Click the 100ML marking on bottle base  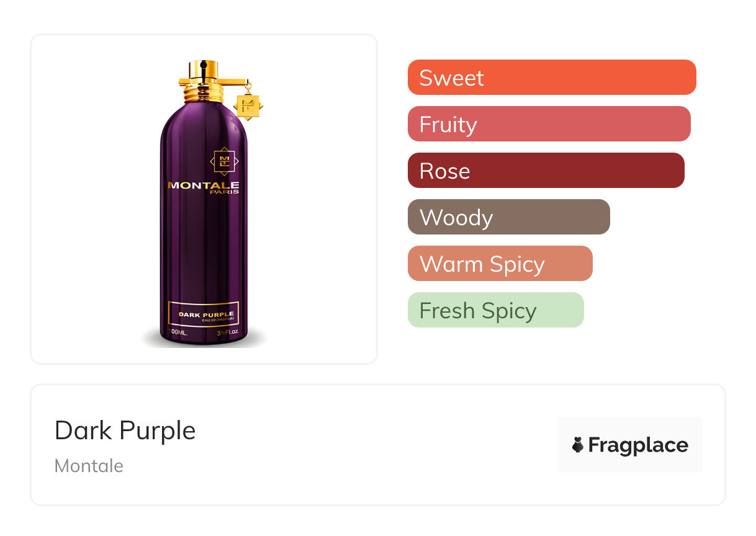coord(177,333)
